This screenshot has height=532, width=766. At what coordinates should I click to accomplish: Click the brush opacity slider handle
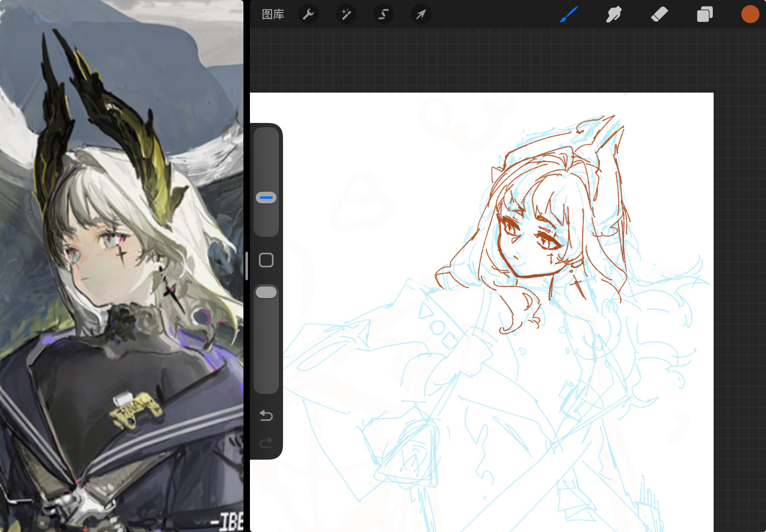click(266, 292)
